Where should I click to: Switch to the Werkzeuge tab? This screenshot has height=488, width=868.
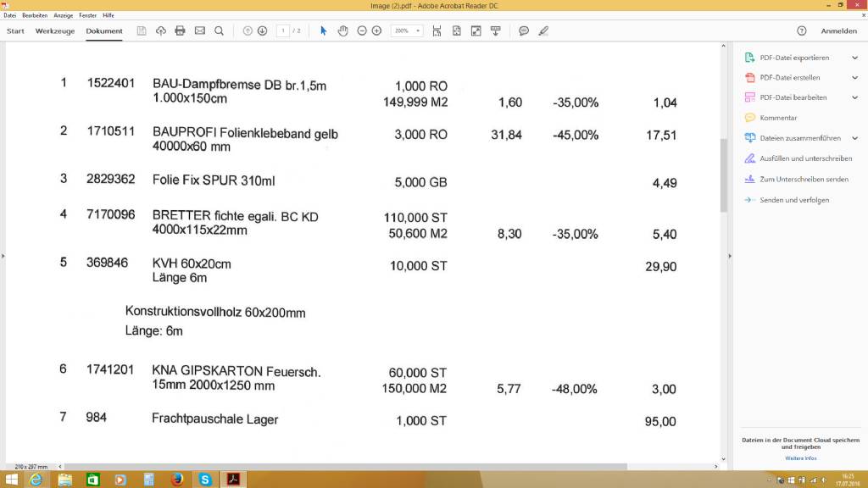(55, 30)
